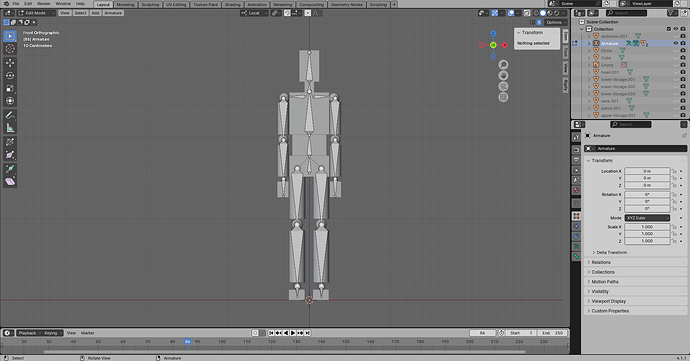The width and height of the screenshot is (690, 361).
Task: Select the Measure tool
Action: tap(10, 128)
